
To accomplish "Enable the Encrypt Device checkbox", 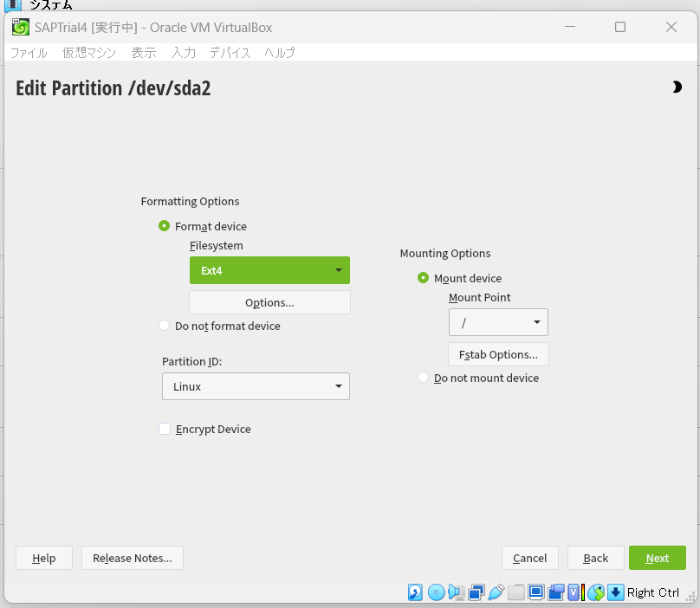I will (165, 429).
